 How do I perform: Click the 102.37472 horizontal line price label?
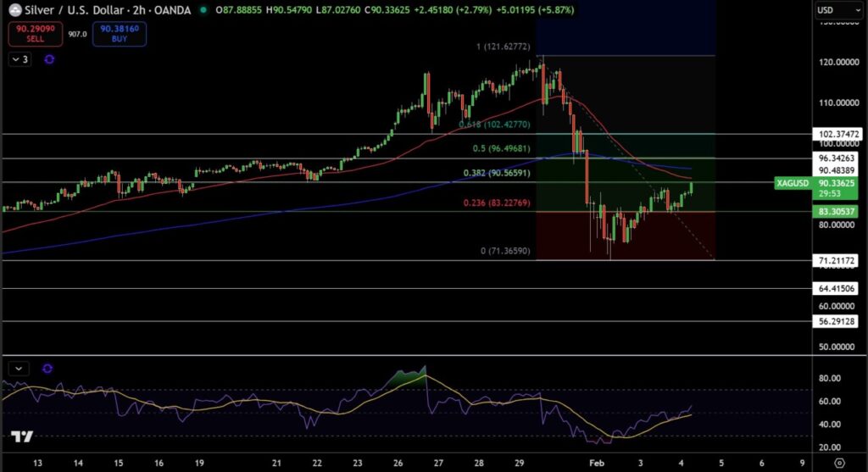tap(838, 134)
